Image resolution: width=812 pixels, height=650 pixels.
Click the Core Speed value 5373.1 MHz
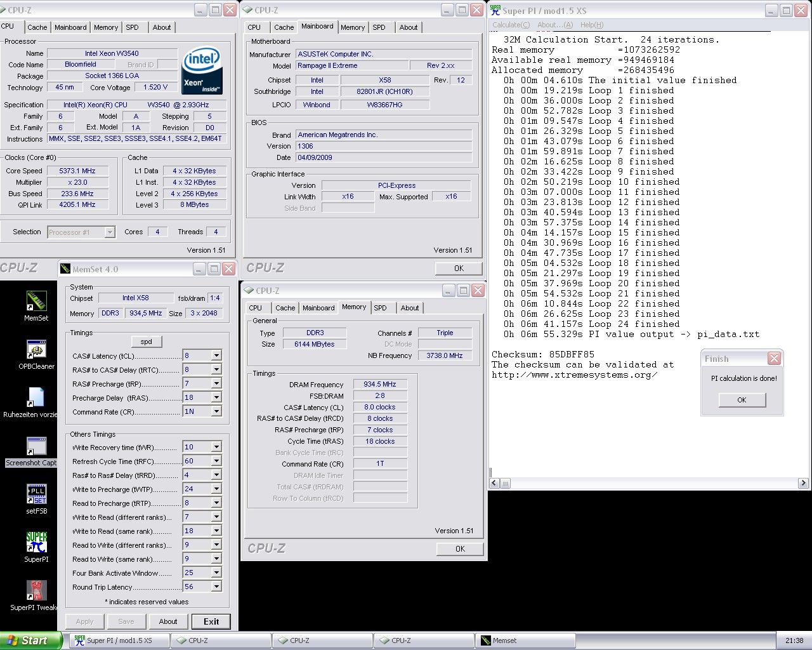(77, 171)
